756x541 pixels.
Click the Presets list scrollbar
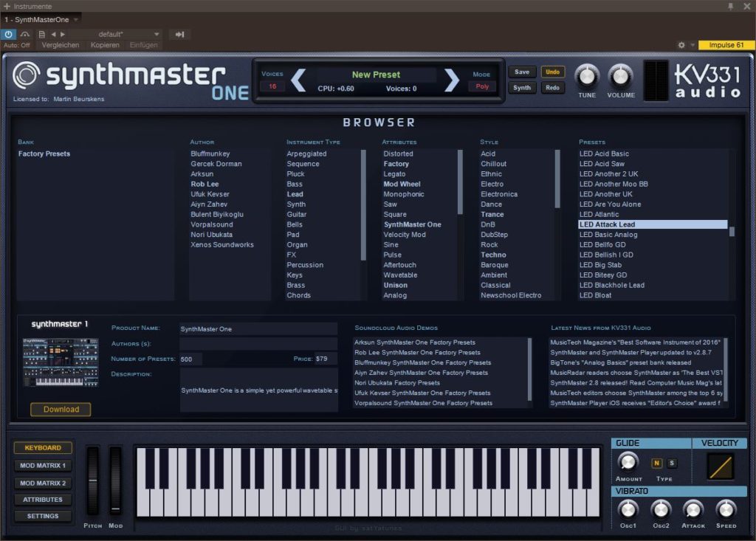pyautogui.click(x=732, y=232)
